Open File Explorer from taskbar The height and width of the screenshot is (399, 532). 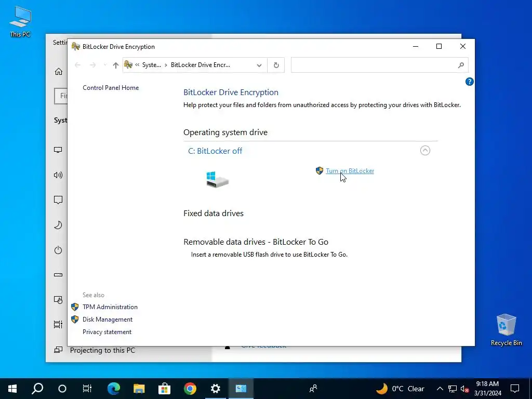[139, 389]
